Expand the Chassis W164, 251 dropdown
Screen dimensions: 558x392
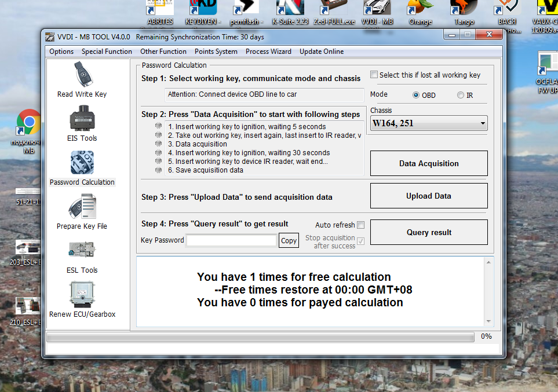(x=429, y=123)
